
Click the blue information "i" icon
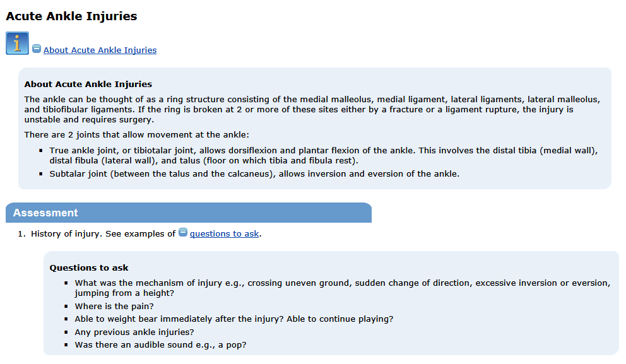17,43
